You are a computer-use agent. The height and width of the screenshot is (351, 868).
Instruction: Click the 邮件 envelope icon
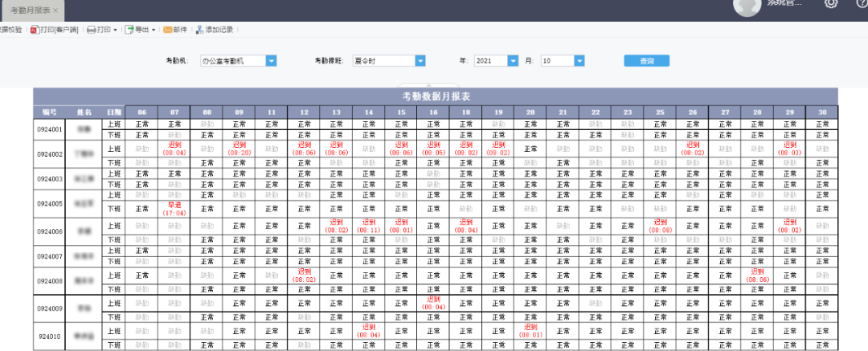pos(167,30)
